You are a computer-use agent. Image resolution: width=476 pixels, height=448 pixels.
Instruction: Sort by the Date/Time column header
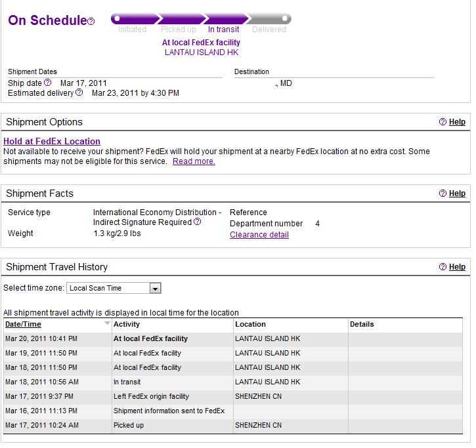[x=23, y=324]
